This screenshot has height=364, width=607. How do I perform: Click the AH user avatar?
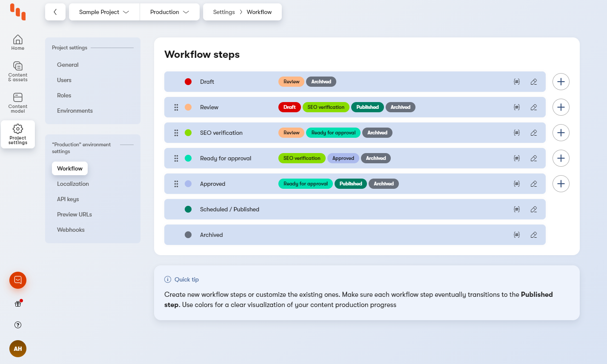pyautogui.click(x=17, y=349)
